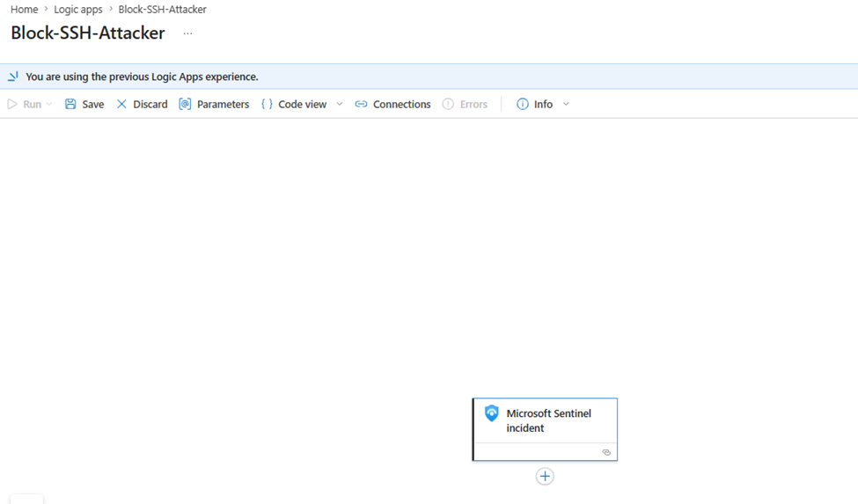Click the Microsoft Sentinel shield icon
The height and width of the screenshot is (504, 858).
(491, 413)
